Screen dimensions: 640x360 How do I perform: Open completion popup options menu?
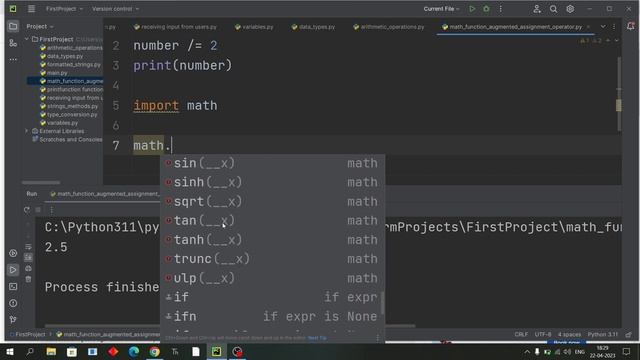[x=377, y=338]
